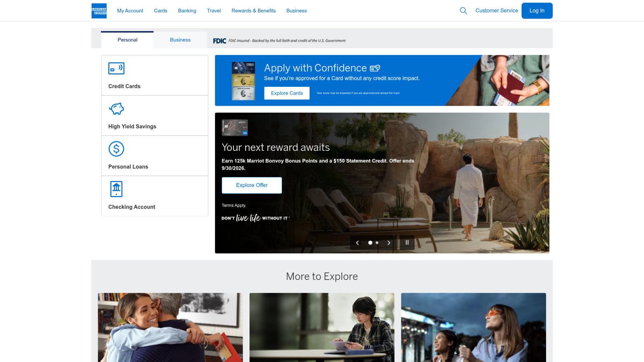Click the FDIC logo

pyautogui.click(x=219, y=41)
